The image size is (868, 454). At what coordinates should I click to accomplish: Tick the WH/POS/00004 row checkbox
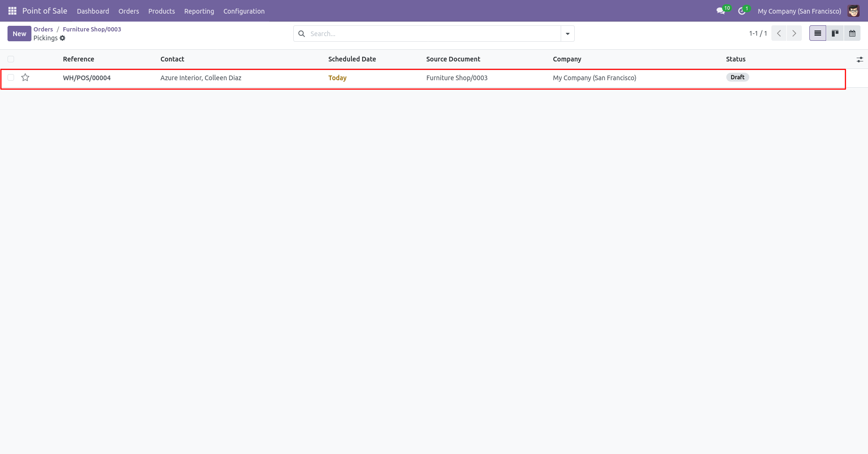[x=11, y=77]
